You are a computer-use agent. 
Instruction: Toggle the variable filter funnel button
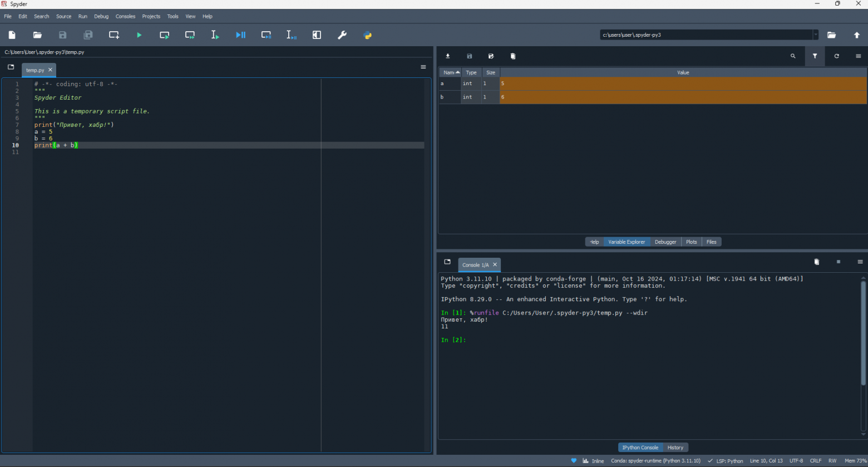(x=815, y=56)
